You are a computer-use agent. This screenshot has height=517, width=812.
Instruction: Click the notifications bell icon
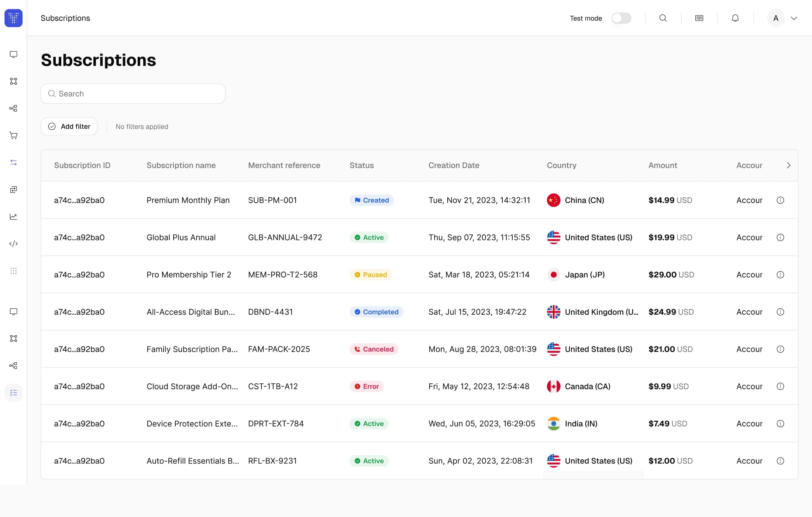735,18
